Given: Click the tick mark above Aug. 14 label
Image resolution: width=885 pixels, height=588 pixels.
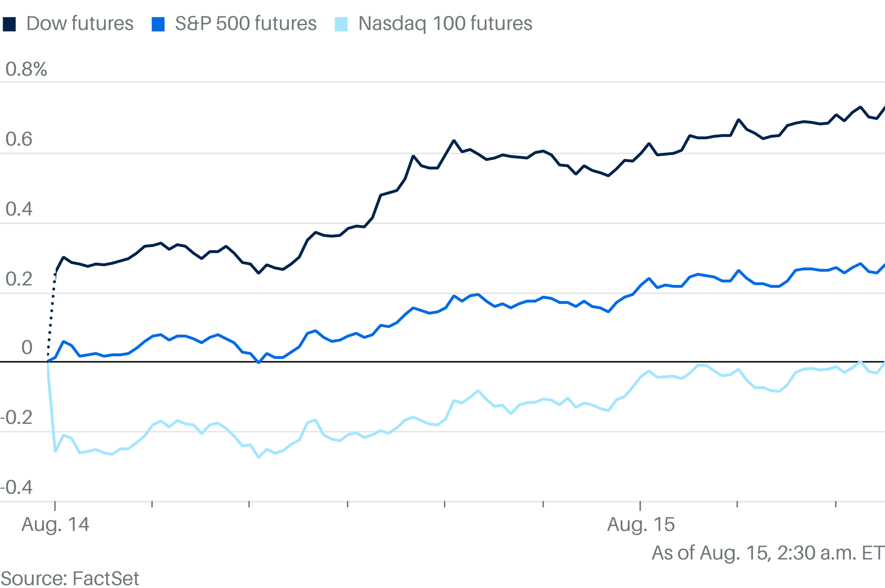Looking at the screenshot, I should pos(55,505).
